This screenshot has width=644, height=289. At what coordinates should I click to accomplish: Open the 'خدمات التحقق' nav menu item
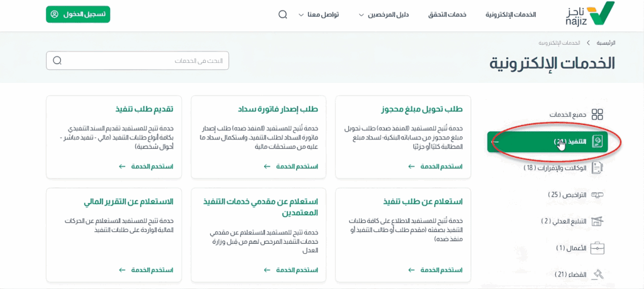tap(447, 14)
